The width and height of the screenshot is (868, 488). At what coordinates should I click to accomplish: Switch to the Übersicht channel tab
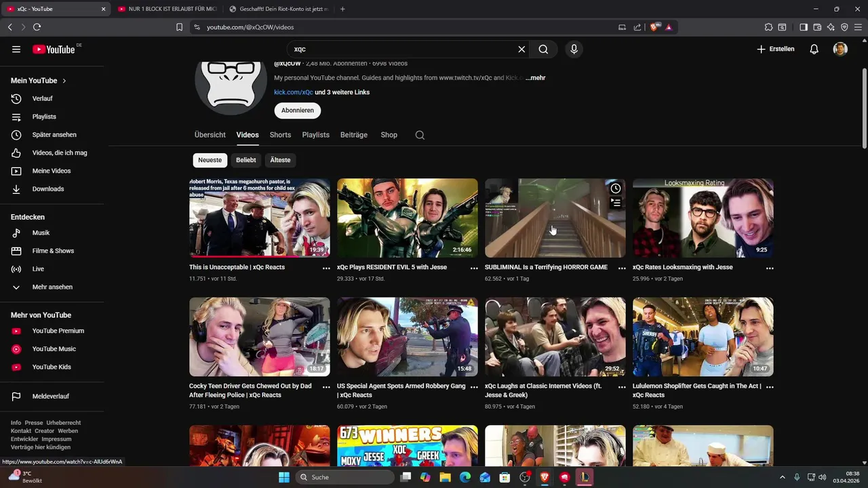point(210,135)
